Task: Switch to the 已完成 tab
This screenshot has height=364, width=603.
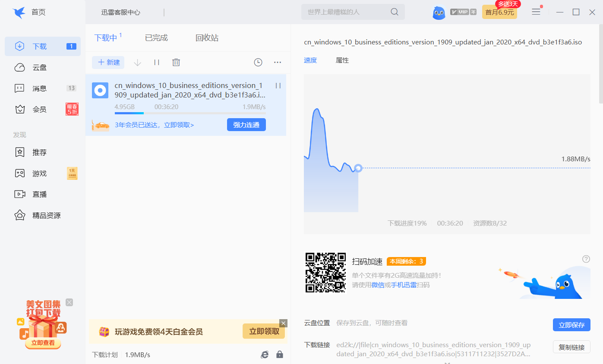Action: click(156, 38)
